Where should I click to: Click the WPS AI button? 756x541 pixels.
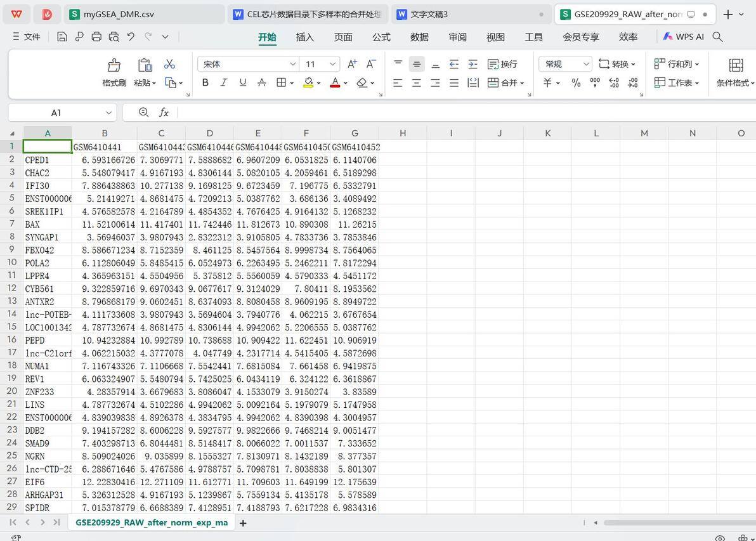(x=684, y=37)
